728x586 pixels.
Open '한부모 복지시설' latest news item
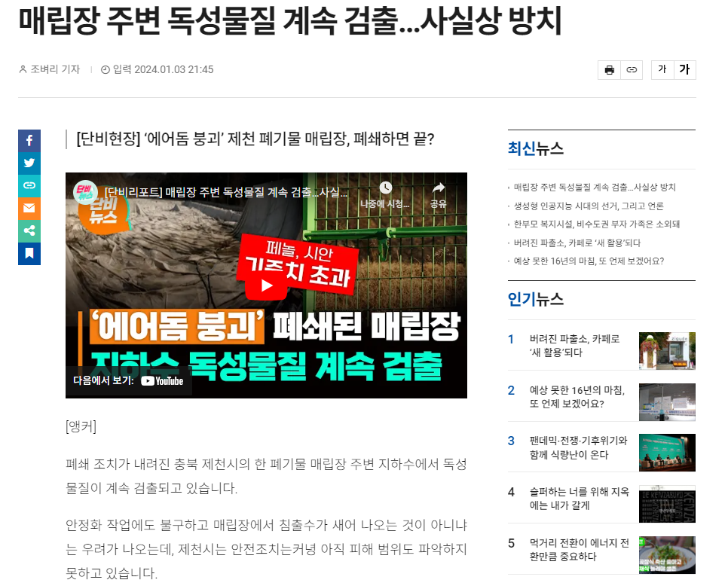tap(597, 224)
